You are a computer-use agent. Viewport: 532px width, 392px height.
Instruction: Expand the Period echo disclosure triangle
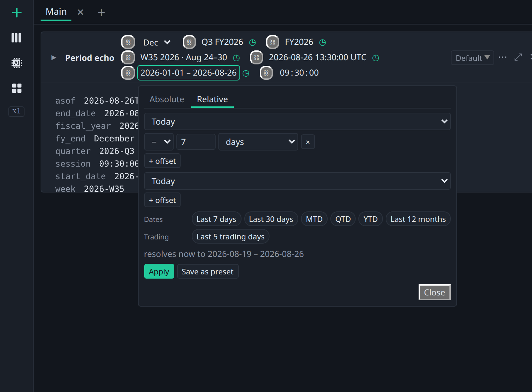pyautogui.click(x=54, y=58)
